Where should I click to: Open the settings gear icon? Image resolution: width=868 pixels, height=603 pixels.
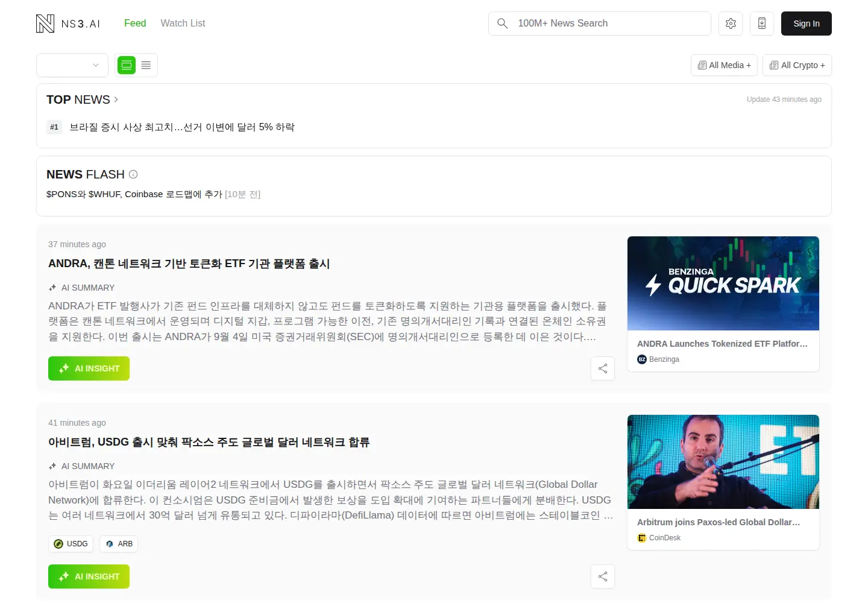click(731, 24)
